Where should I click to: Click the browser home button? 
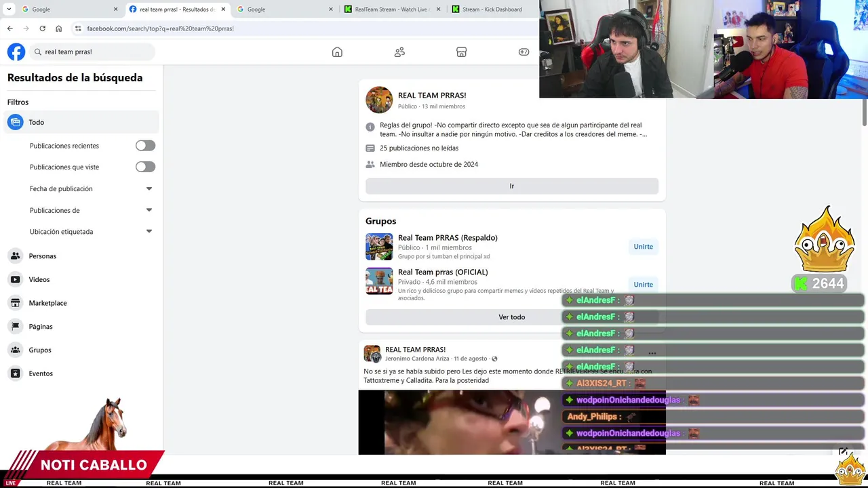(59, 28)
